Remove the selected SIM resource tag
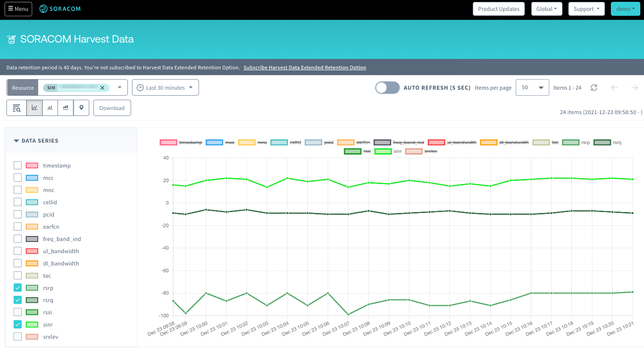644x351 pixels. [102, 87]
